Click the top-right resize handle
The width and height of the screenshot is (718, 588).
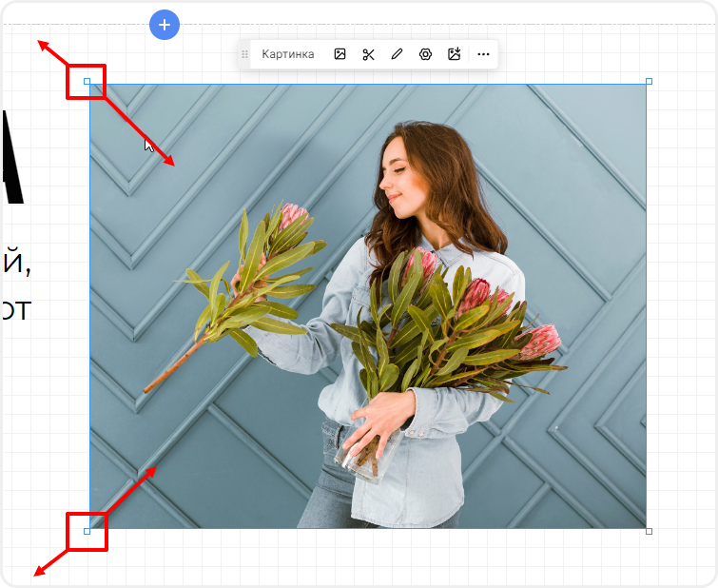[x=649, y=82]
